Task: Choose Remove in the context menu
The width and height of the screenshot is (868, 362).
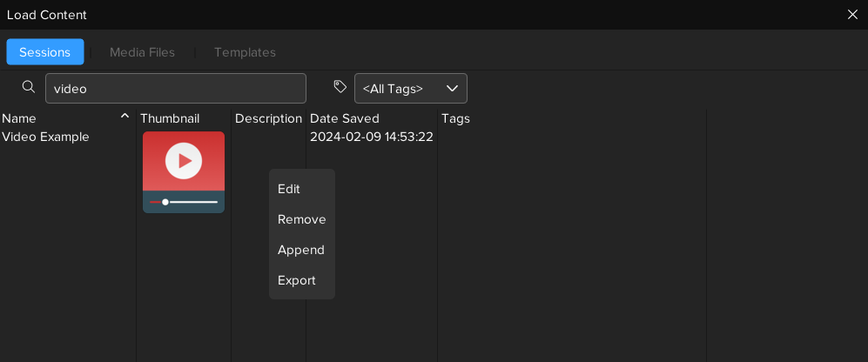Action: point(301,219)
